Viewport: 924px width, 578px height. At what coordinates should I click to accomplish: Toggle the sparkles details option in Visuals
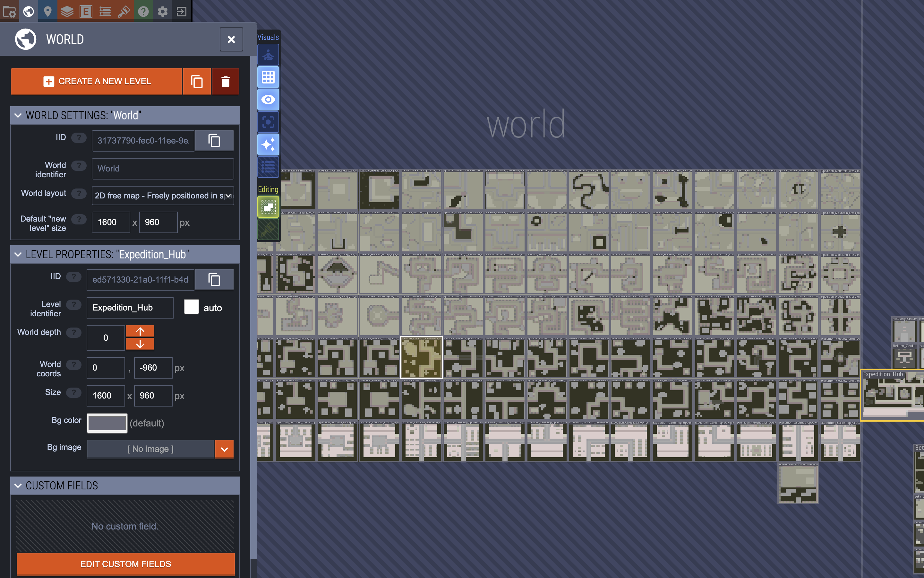click(268, 144)
